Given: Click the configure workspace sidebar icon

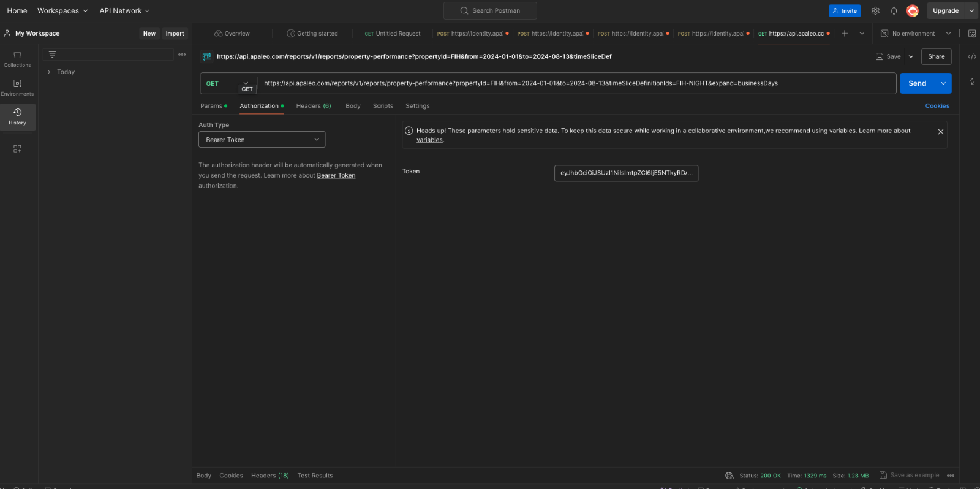Looking at the screenshot, I should [x=17, y=148].
